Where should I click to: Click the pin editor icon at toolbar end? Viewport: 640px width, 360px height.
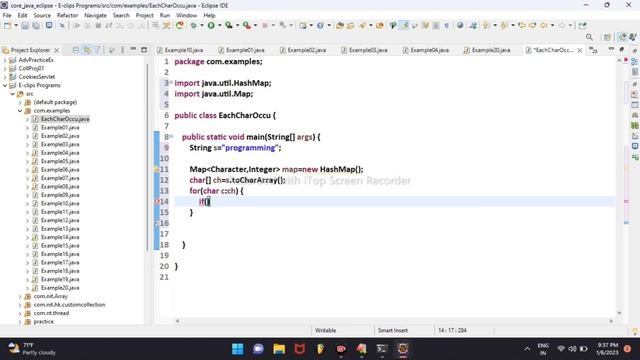pyautogui.click(x=582, y=25)
